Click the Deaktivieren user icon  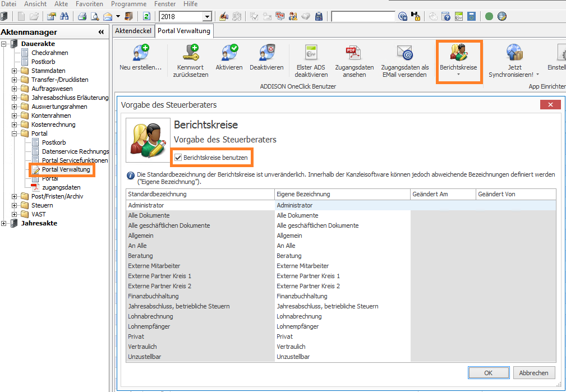[267, 53]
